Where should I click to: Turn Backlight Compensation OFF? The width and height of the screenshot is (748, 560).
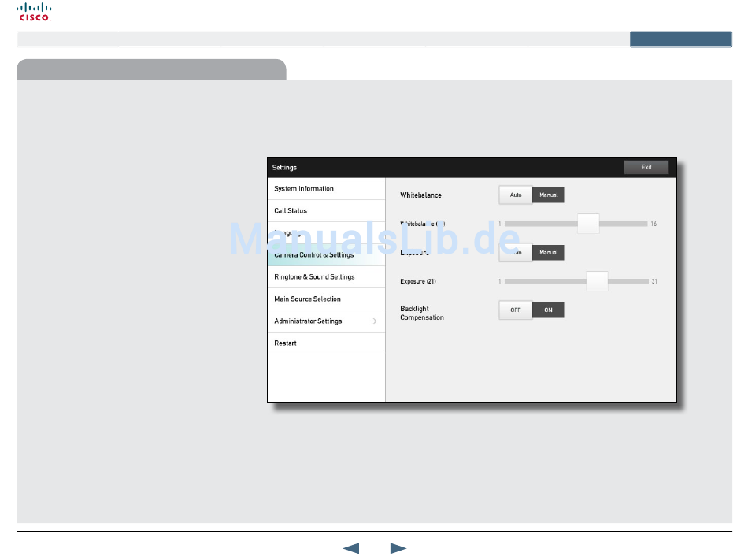click(516, 310)
